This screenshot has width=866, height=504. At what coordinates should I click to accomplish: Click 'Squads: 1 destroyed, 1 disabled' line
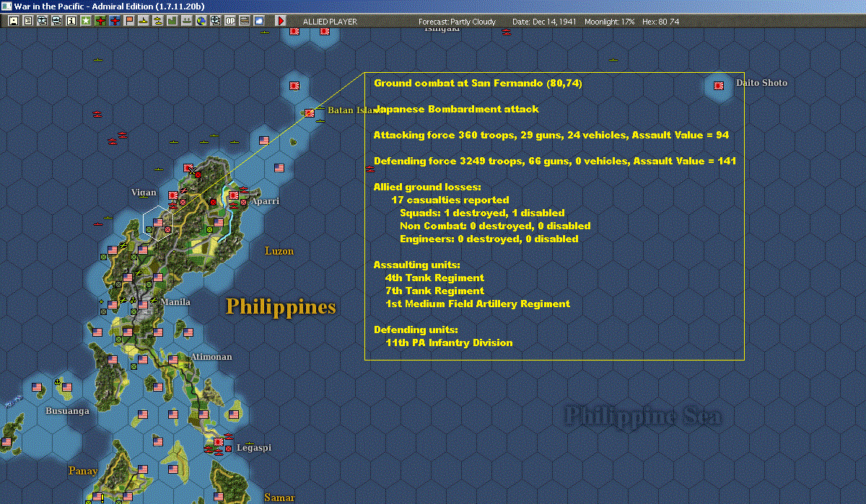pos(482,213)
